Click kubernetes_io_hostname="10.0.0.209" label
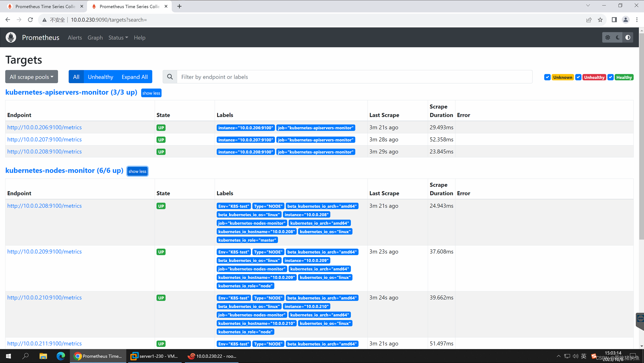The image size is (644, 363). click(x=257, y=277)
